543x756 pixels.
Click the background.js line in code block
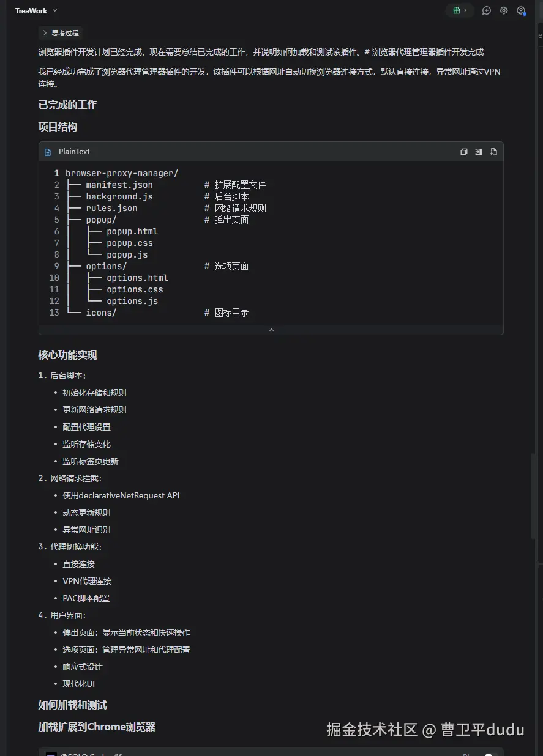click(x=119, y=196)
